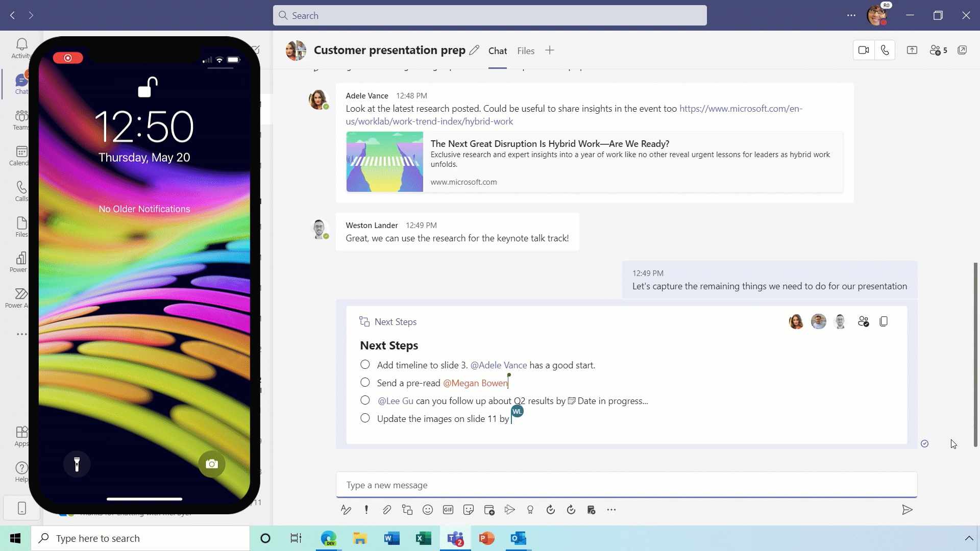Click the more options ellipsis in header
This screenshot has height=551, width=980.
pyautogui.click(x=851, y=15)
